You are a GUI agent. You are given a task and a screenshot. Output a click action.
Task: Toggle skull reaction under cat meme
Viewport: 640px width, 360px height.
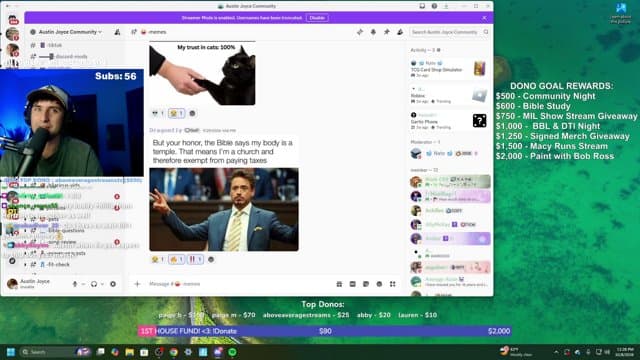click(158, 113)
